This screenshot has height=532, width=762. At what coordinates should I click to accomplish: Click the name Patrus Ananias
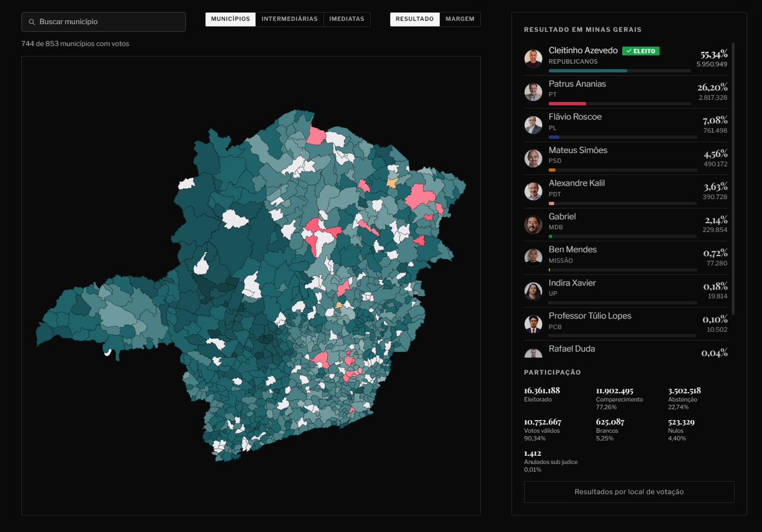[x=577, y=83]
